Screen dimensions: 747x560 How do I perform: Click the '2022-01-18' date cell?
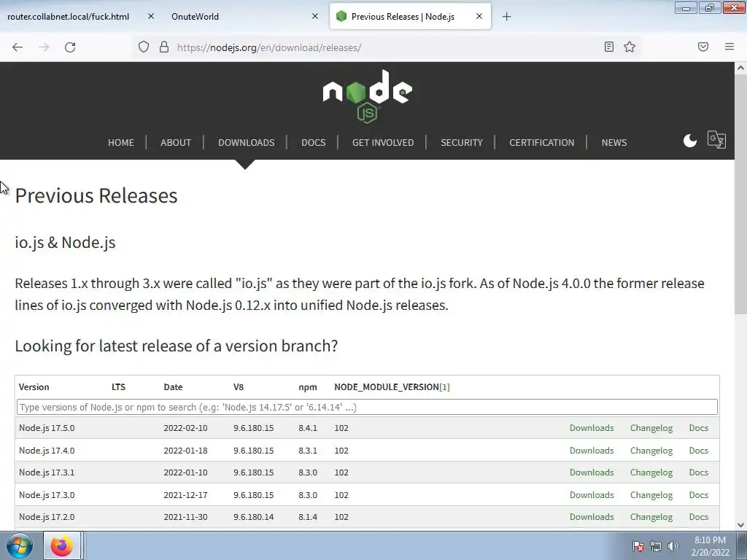(x=185, y=451)
